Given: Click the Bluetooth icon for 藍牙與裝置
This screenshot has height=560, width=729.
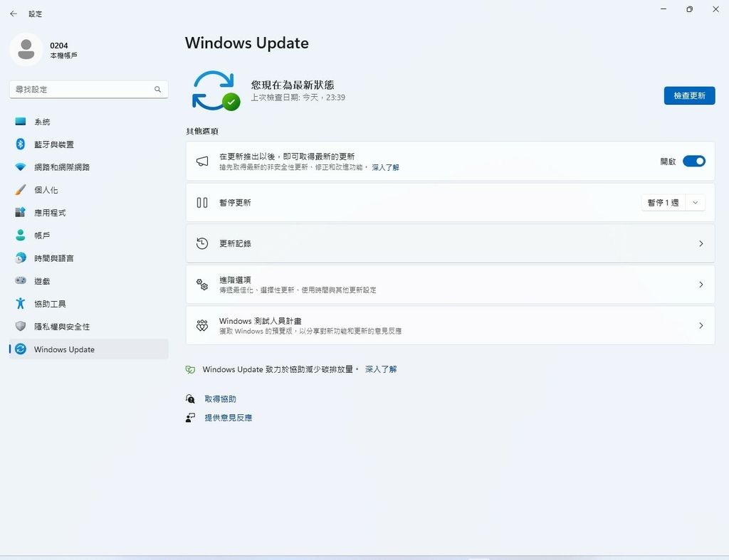Looking at the screenshot, I should click(x=21, y=144).
